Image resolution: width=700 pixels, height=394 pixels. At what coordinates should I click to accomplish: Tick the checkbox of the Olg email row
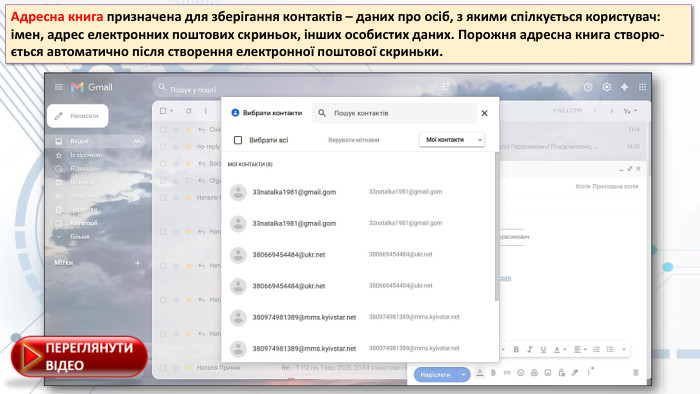[163, 181]
